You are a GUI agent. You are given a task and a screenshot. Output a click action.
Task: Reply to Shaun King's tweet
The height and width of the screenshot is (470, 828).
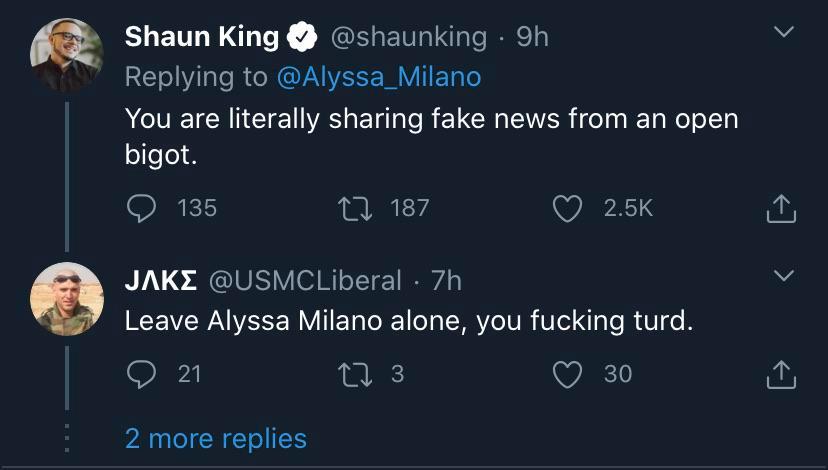coord(143,207)
